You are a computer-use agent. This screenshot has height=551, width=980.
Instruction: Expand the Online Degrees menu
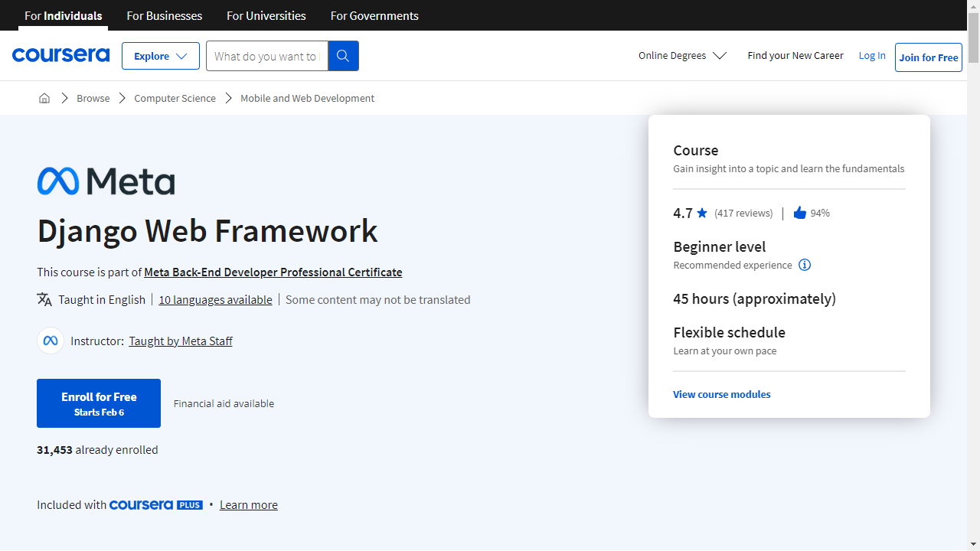682,55
